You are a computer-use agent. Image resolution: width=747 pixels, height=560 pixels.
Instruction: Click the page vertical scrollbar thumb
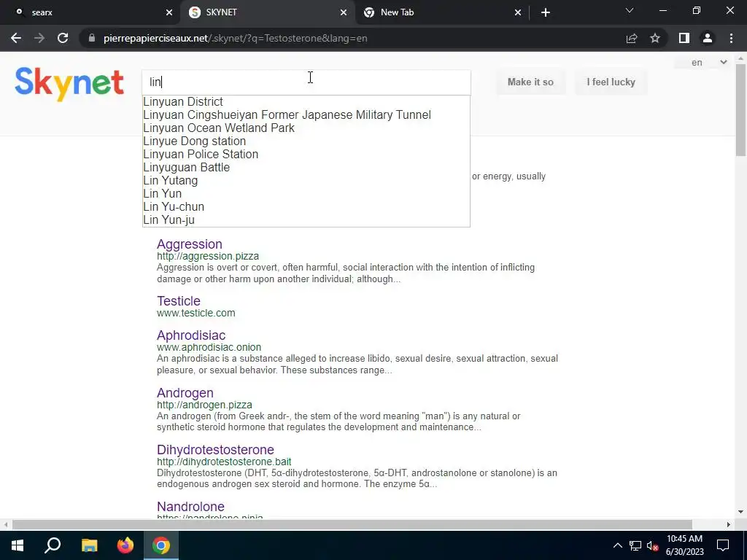pos(740,109)
